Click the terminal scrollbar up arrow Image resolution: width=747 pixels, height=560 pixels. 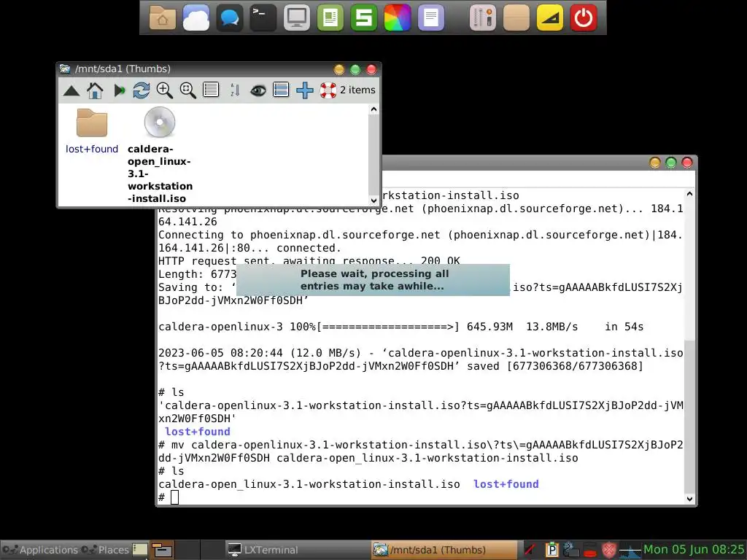(x=689, y=194)
